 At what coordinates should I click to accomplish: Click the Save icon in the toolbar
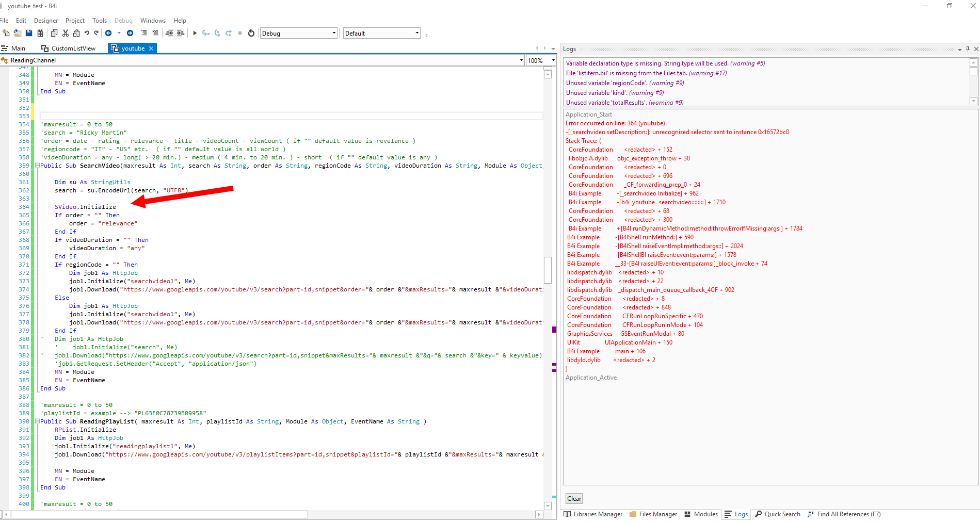tap(29, 33)
